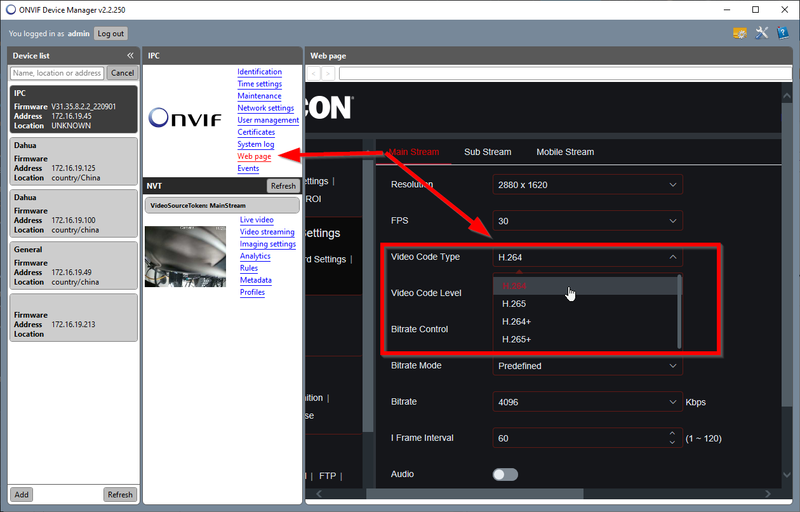Open the Bitrate 4096 dropdown
800x512 pixels.
pos(587,402)
